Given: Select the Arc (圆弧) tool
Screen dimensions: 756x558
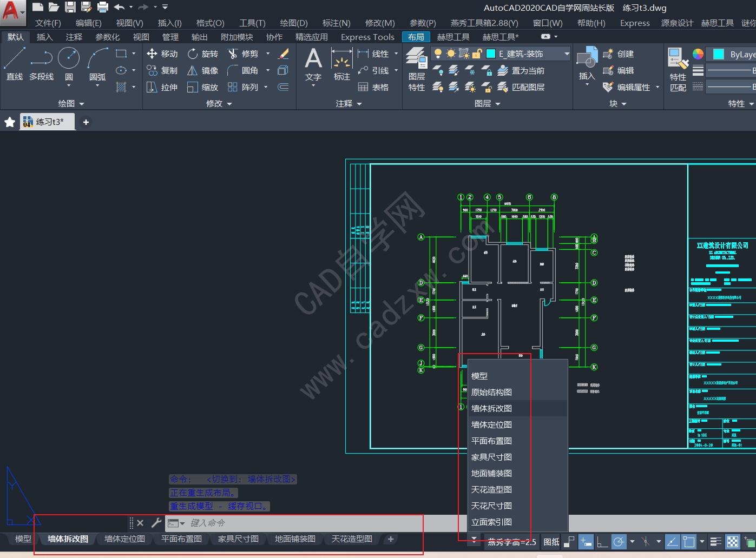Looking at the screenshot, I should click(x=97, y=64).
